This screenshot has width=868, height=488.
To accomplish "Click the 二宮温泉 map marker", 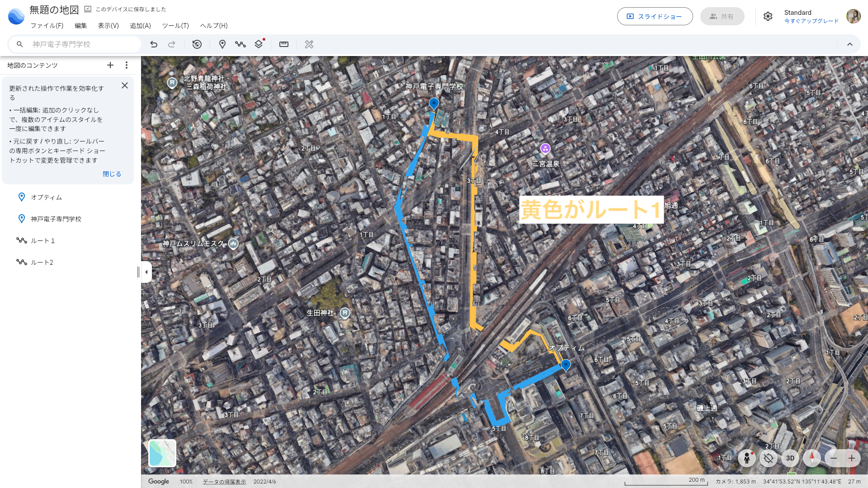I will [545, 148].
